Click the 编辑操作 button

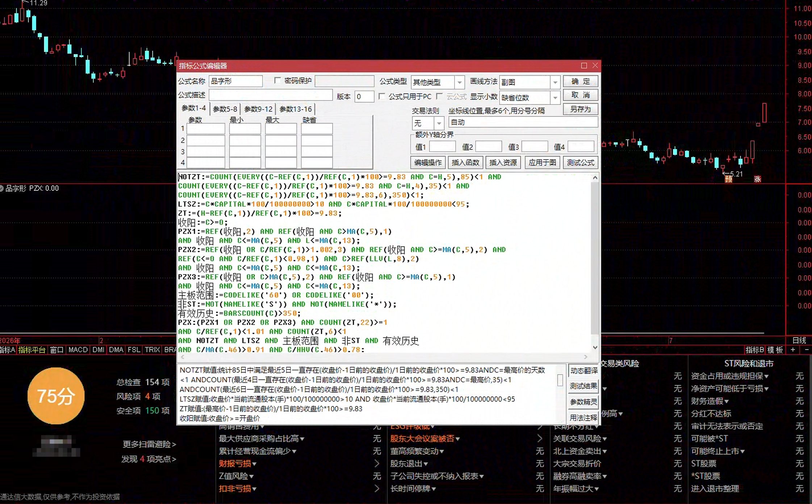click(x=428, y=163)
